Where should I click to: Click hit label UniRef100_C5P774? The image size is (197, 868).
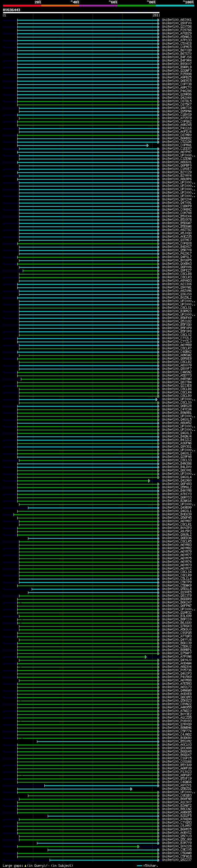(x=176, y=732)
